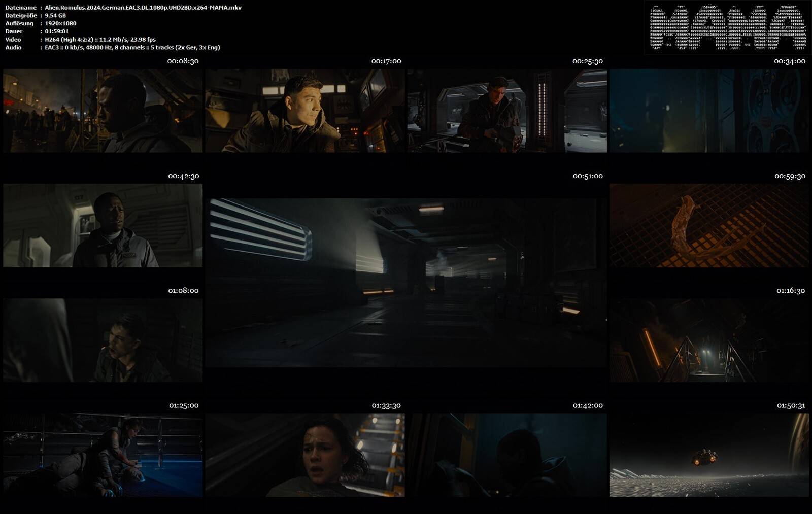Screen dimensions: 812x514
Task: Click the Auflösung label
Action: tap(19, 23)
